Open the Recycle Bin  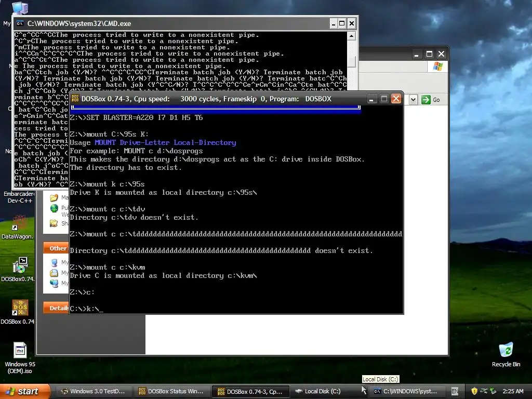click(506, 354)
